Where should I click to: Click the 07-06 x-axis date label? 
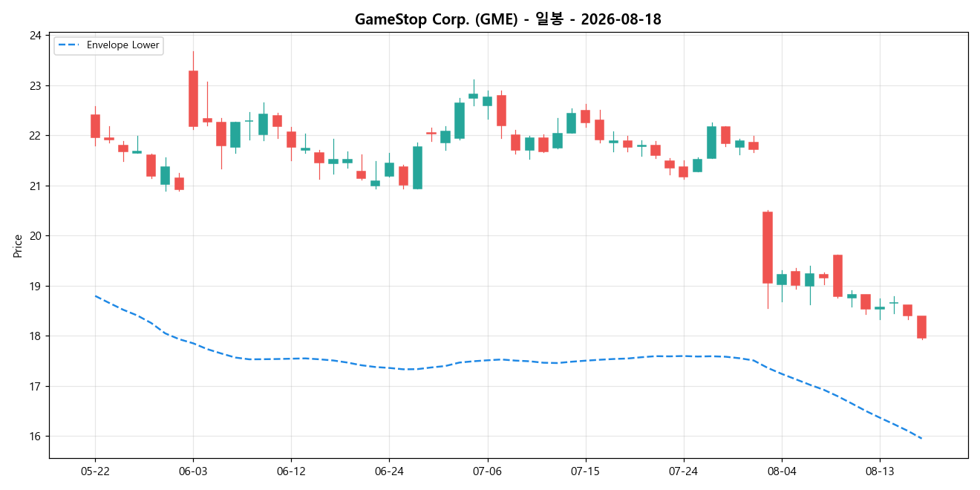click(487, 471)
